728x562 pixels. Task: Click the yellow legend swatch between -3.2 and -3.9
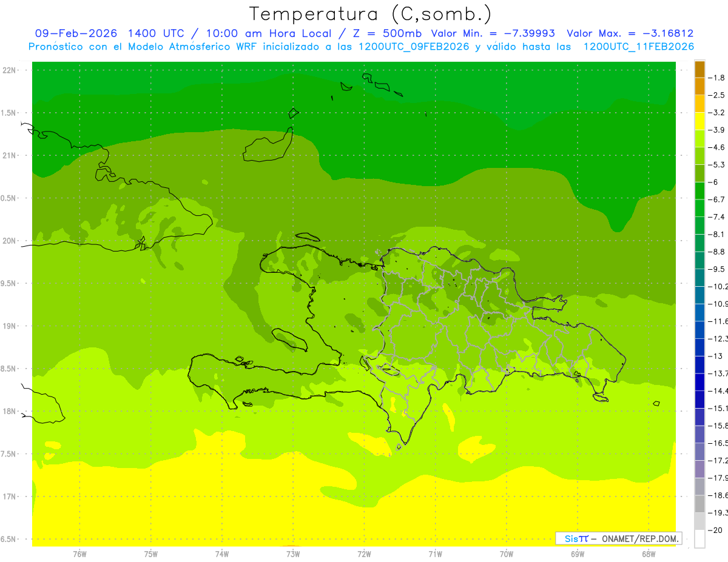pyautogui.click(x=699, y=121)
